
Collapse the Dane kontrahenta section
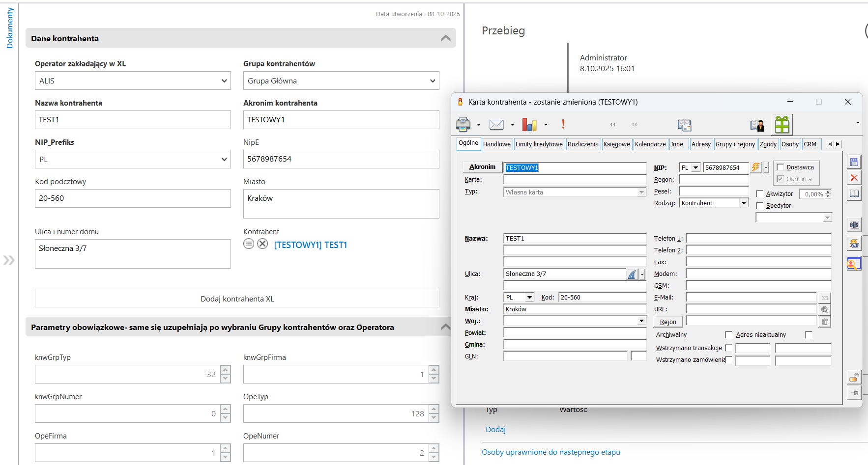tap(446, 38)
